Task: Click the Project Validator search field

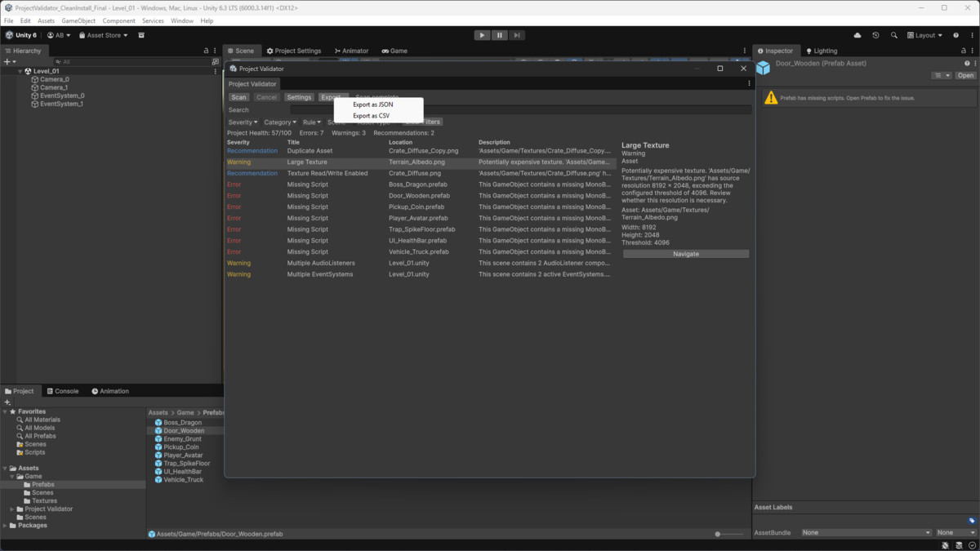Action: coord(521,109)
